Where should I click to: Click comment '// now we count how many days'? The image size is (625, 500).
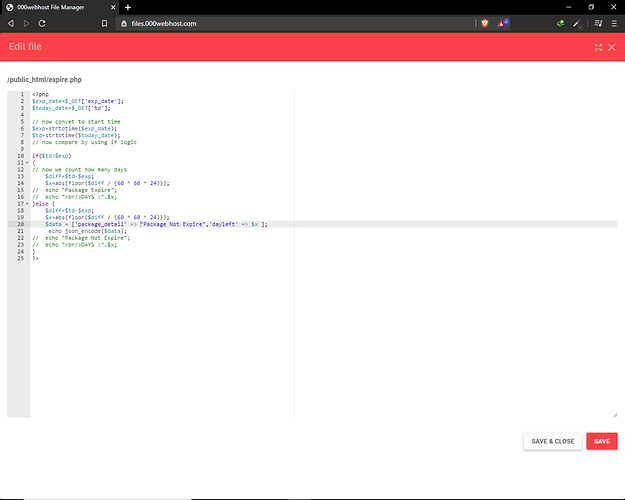(x=79, y=169)
